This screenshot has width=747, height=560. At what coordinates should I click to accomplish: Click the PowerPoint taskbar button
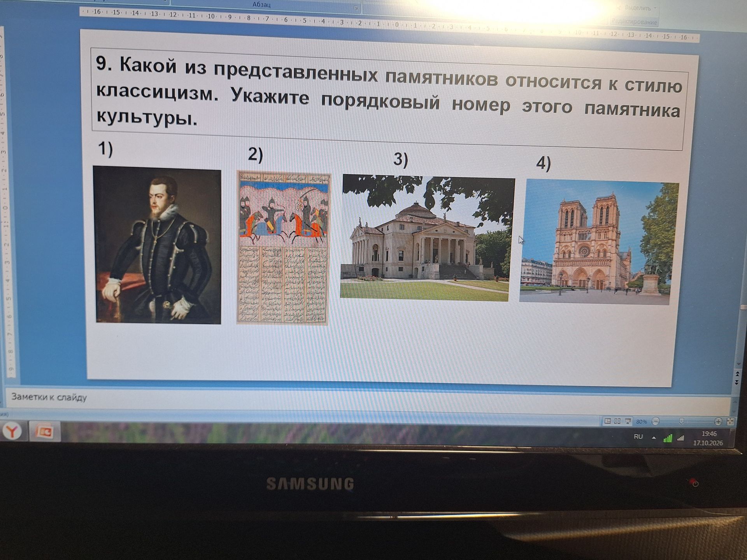click(44, 432)
